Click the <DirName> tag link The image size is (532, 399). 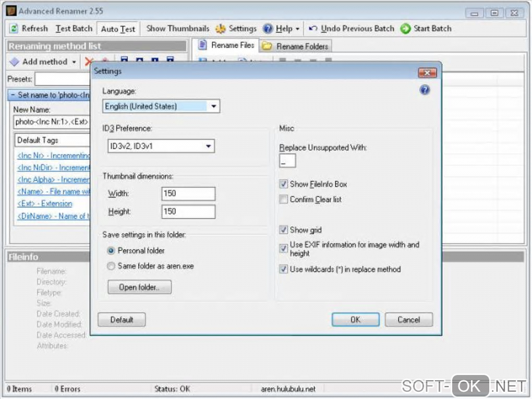coord(54,216)
